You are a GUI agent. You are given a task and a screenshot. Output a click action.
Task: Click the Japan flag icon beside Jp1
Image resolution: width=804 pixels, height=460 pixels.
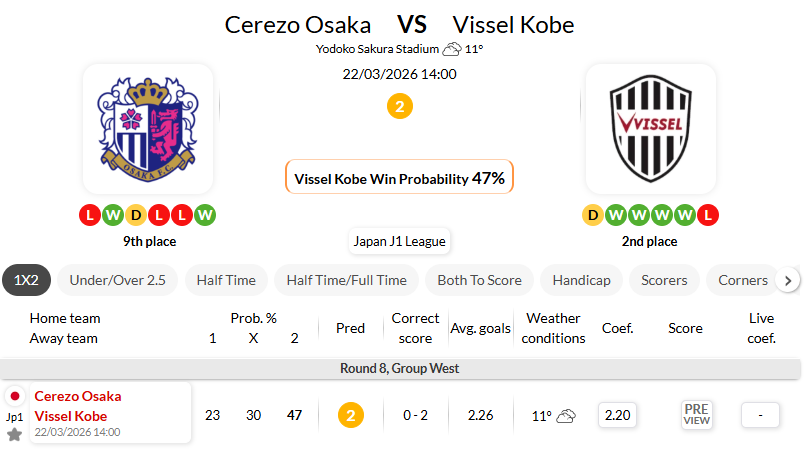point(15,397)
